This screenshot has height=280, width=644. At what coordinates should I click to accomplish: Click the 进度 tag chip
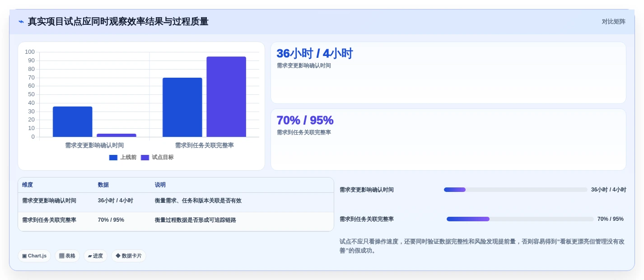(x=95, y=256)
